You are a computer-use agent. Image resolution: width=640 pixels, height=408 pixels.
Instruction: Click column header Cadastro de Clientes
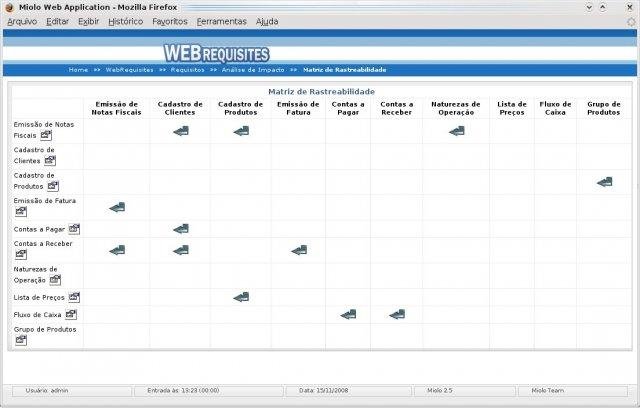(180, 108)
